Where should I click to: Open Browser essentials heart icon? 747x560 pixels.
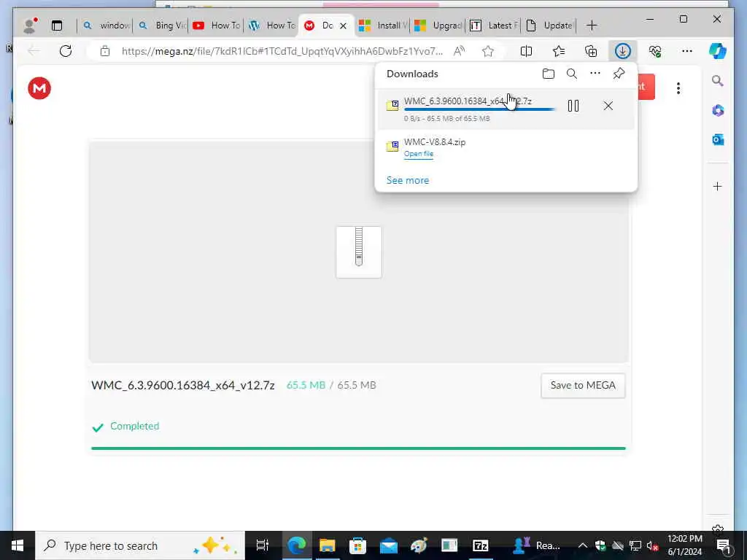655,51
